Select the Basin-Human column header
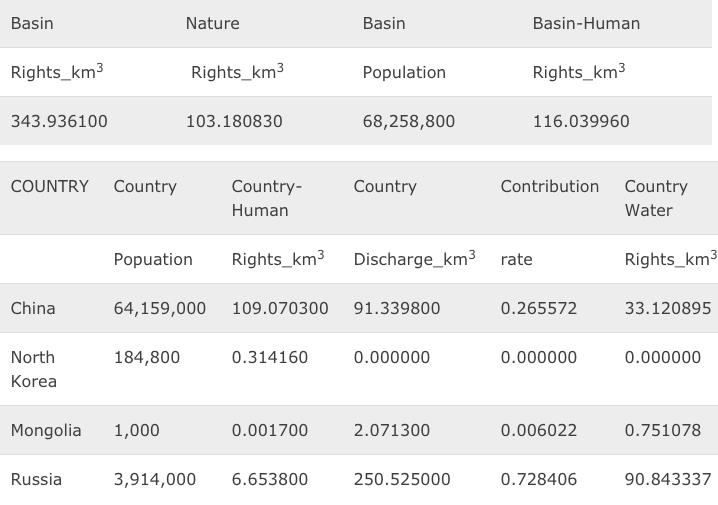This screenshot has width=718, height=505. click(x=586, y=23)
